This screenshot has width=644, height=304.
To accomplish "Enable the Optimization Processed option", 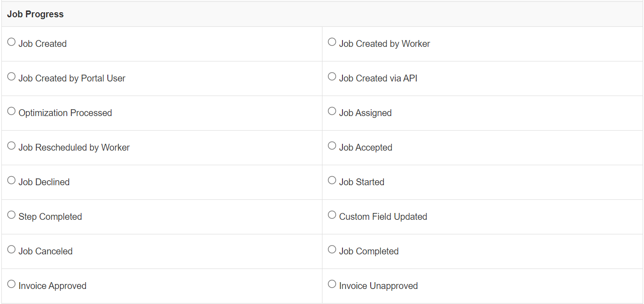I will (x=11, y=111).
